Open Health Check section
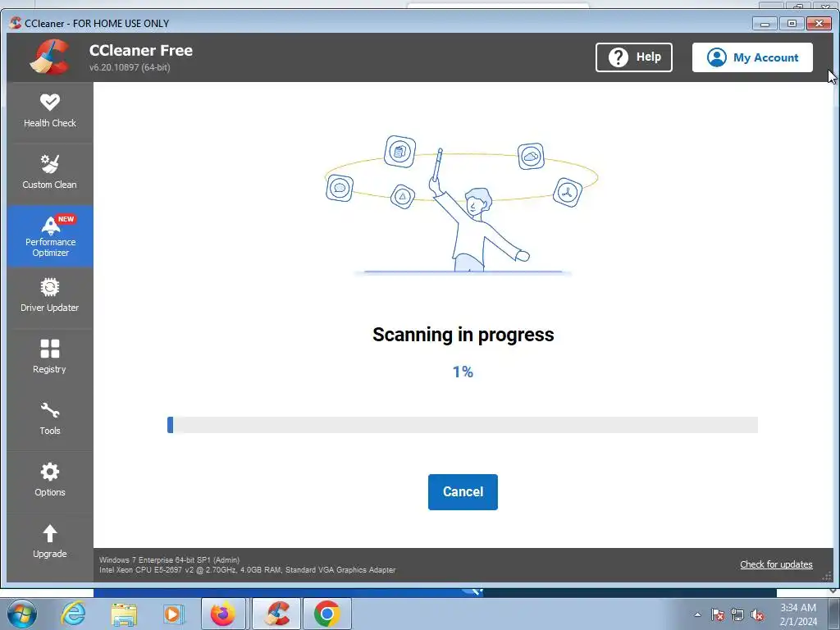840x630 pixels. click(50, 112)
